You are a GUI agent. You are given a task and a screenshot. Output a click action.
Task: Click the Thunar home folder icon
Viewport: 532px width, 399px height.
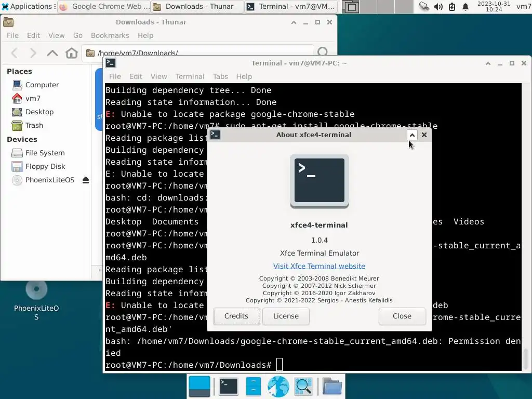72,53
